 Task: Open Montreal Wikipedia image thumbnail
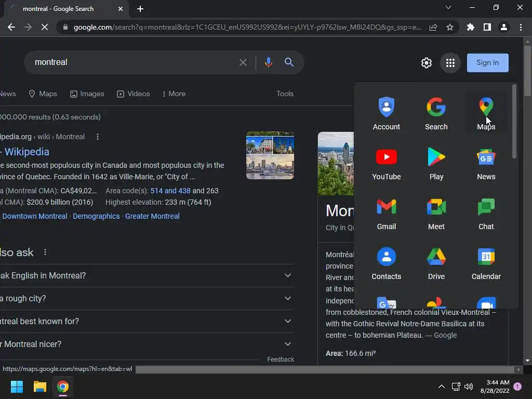[x=270, y=155]
